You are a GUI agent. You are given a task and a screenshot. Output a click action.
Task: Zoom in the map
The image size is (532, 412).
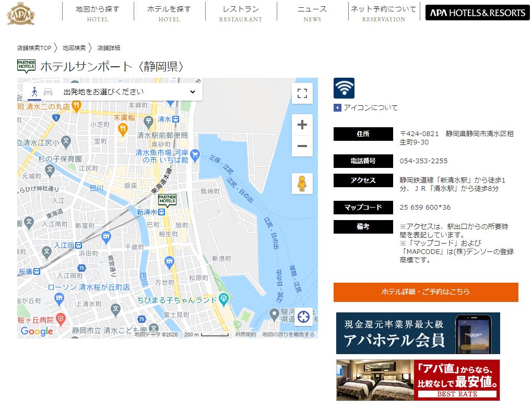click(x=302, y=125)
